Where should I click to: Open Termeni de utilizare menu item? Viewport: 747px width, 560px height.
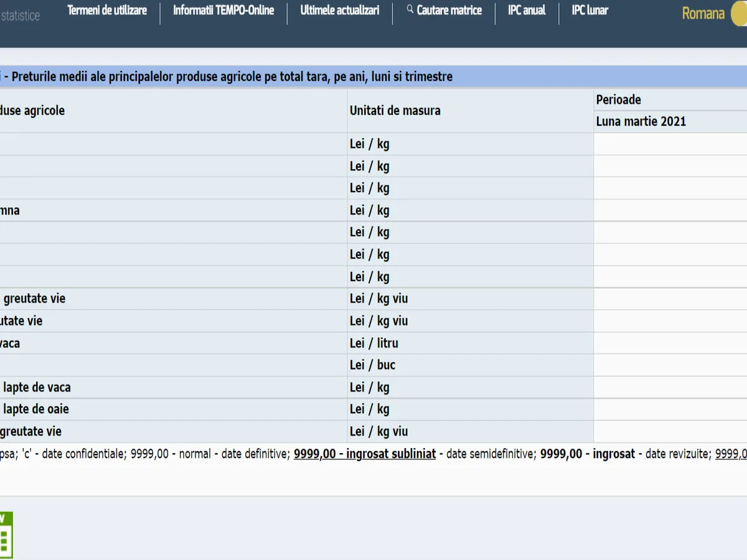107,11
